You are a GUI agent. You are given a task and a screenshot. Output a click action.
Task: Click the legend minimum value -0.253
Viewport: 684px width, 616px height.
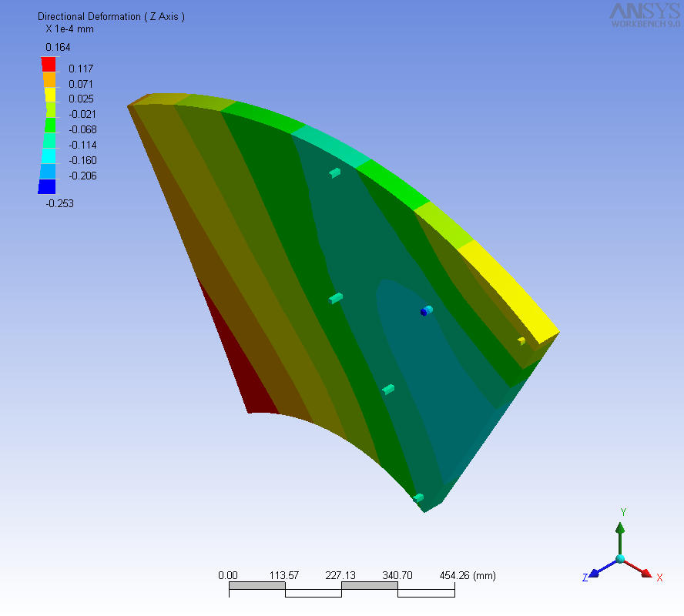(60, 203)
